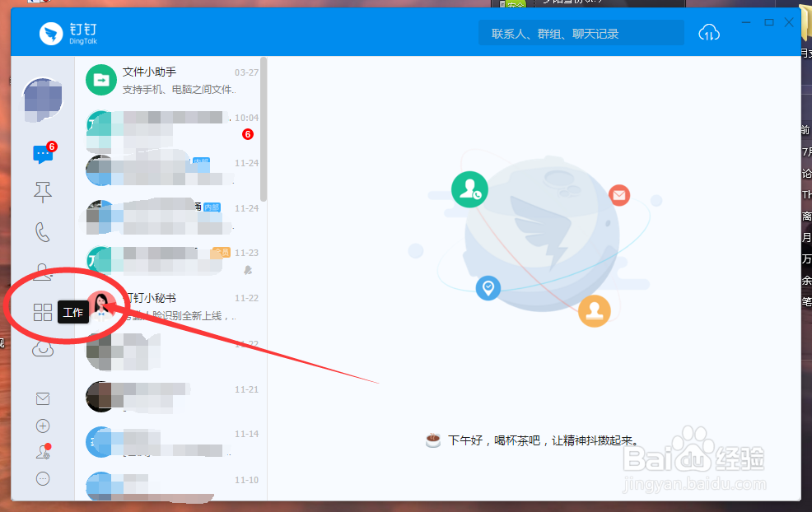This screenshot has width=812, height=512.
Task: Click your profile avatar at sidebar top
Action: 42,99
